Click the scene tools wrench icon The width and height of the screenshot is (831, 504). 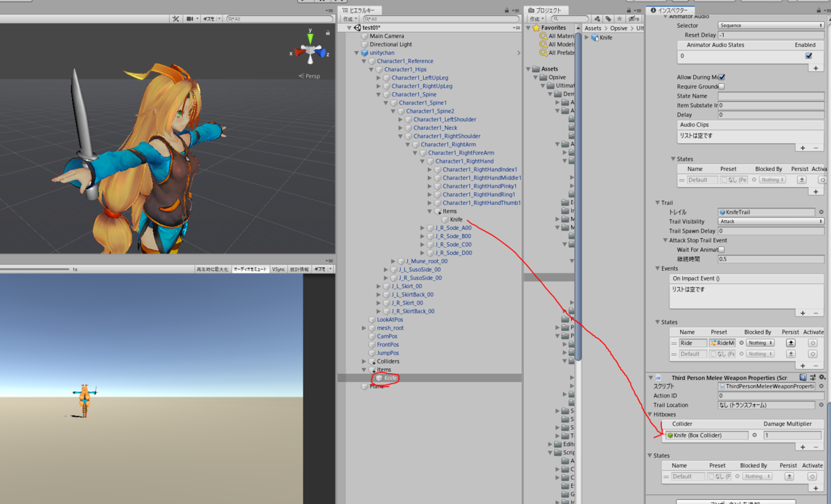click(x=176, y=19)
